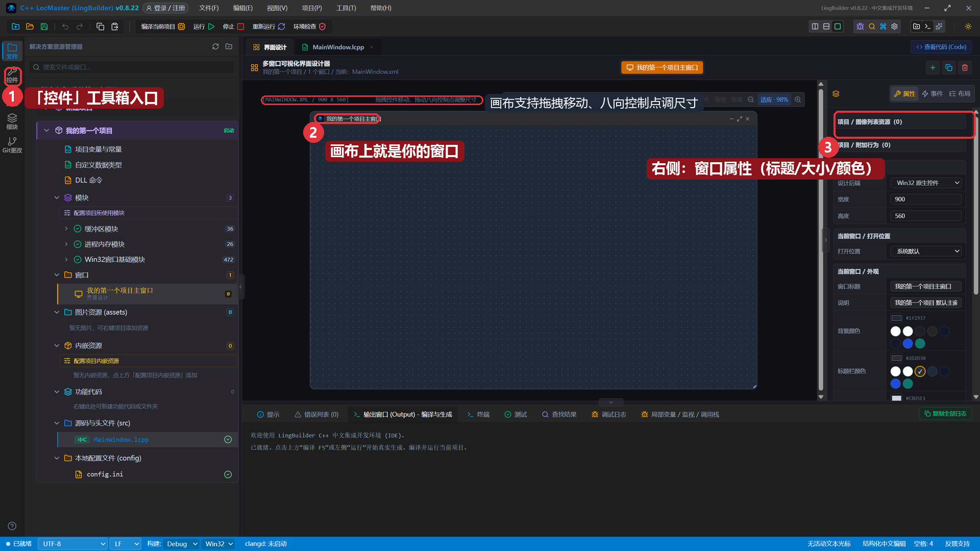980x551 pixels.
Task: Click the redo arrow icon
Action: coord(80,27)
